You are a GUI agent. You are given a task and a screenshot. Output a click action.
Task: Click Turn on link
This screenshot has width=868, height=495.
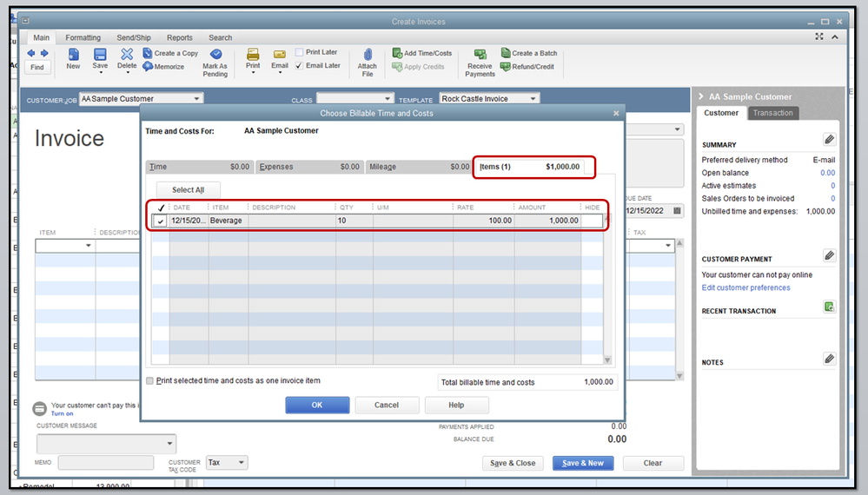click(x=62, y=413)
